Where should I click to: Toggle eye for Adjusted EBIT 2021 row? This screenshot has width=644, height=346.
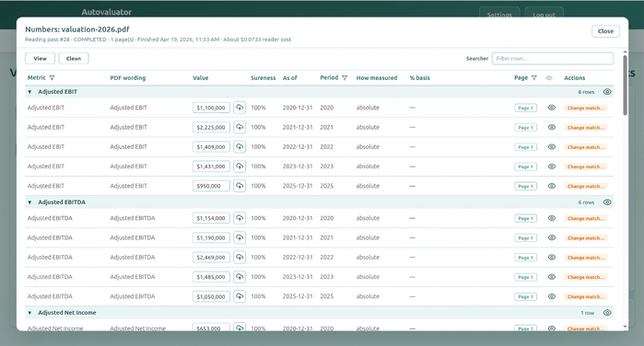[x=552, y=127]
